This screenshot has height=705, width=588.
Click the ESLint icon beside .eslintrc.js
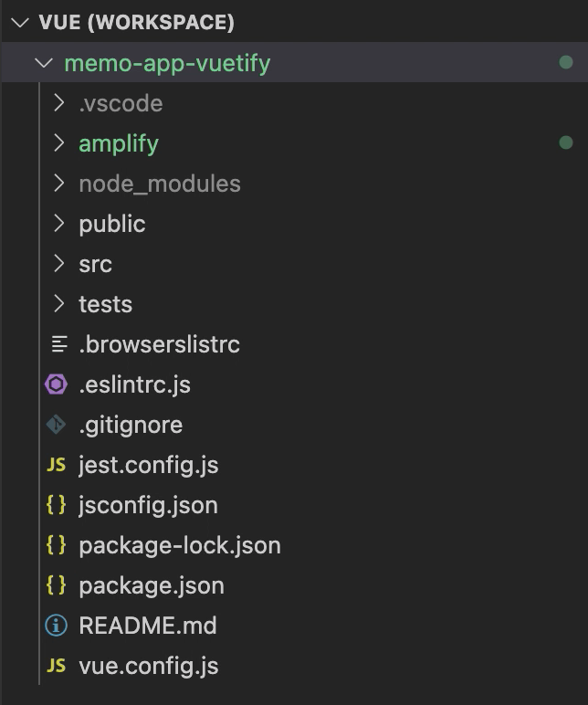point(57,384)
